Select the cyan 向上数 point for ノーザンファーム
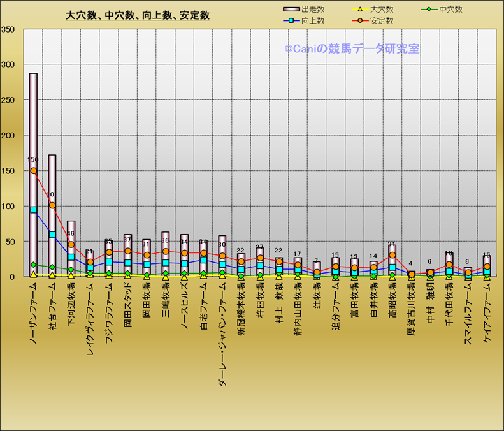Viewport: 504px width, 431px height. pyautogui.click(x=33, y=210)
